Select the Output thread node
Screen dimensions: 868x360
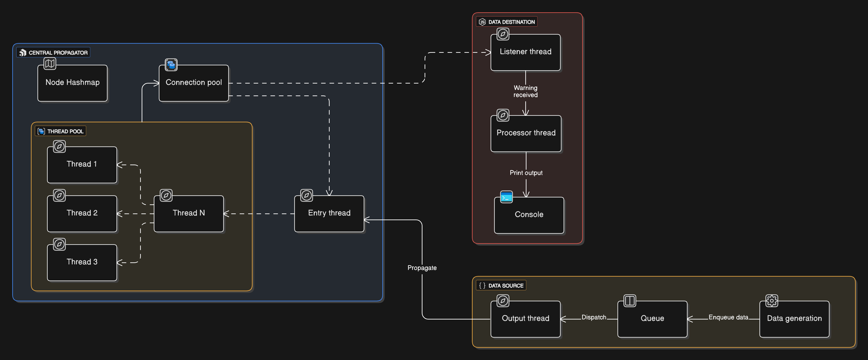(x=525, y=319)
